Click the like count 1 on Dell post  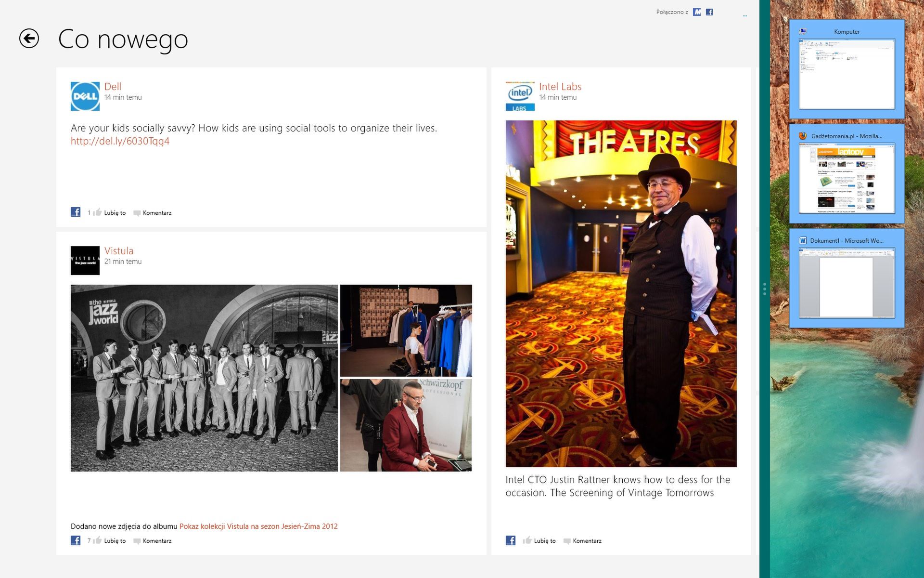[x=89, y=213]
